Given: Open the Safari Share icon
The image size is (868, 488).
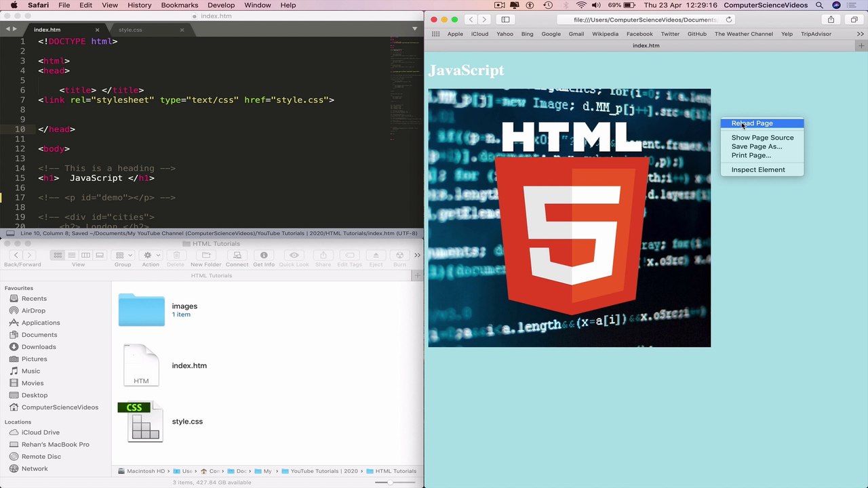Looking at the screenshot, I should click(x=831, y=20).
